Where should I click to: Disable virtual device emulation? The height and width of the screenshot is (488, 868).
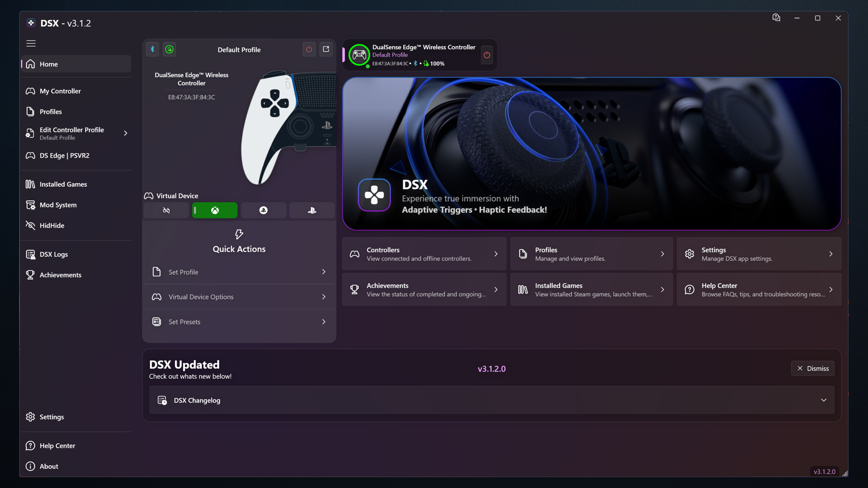(166, 210)
